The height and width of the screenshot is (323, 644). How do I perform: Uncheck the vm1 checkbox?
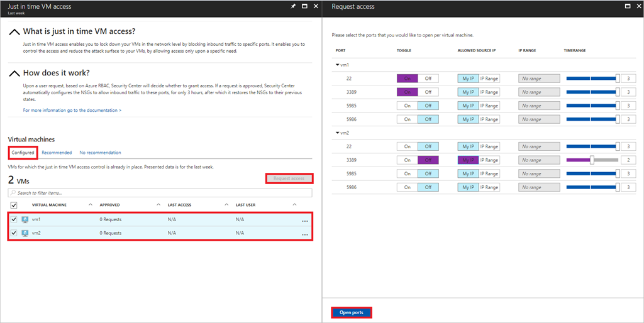click(14, 219)
